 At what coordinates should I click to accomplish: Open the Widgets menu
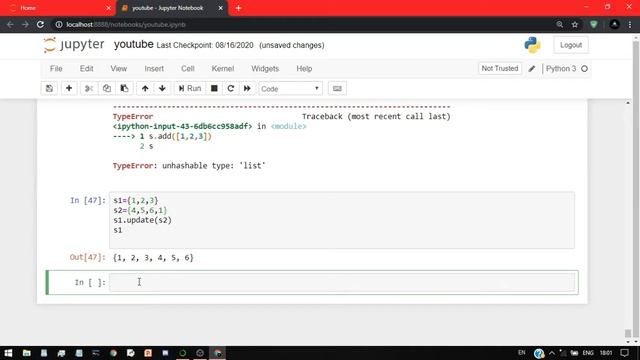pos(265,69)
